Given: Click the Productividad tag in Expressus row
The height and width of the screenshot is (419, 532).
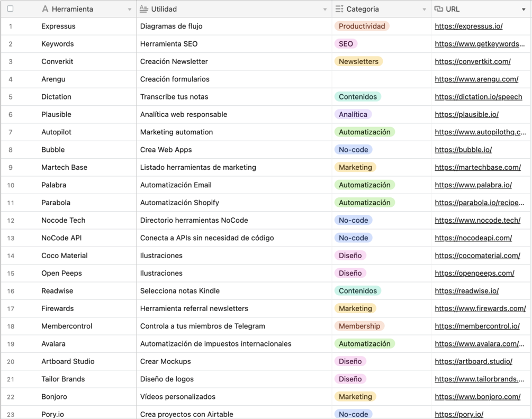Looking at the screenshot, I should [x=362, y=26].
